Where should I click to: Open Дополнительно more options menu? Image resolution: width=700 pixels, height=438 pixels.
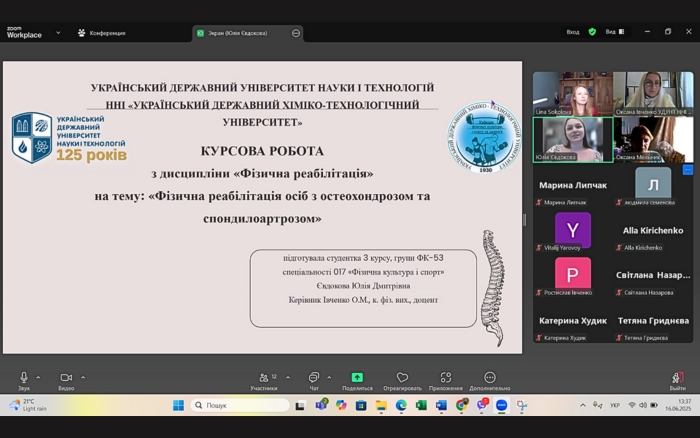490,380
